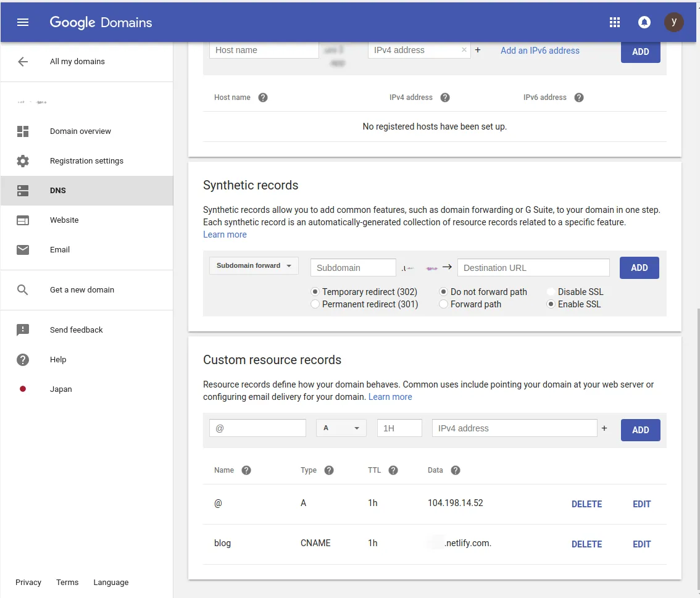700x598 pixels.
Task: Click the Google Domains logo
Action: 101,22
